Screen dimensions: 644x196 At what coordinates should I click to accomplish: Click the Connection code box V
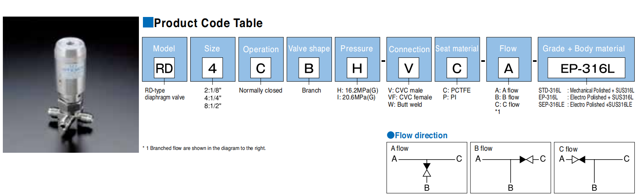409,68
